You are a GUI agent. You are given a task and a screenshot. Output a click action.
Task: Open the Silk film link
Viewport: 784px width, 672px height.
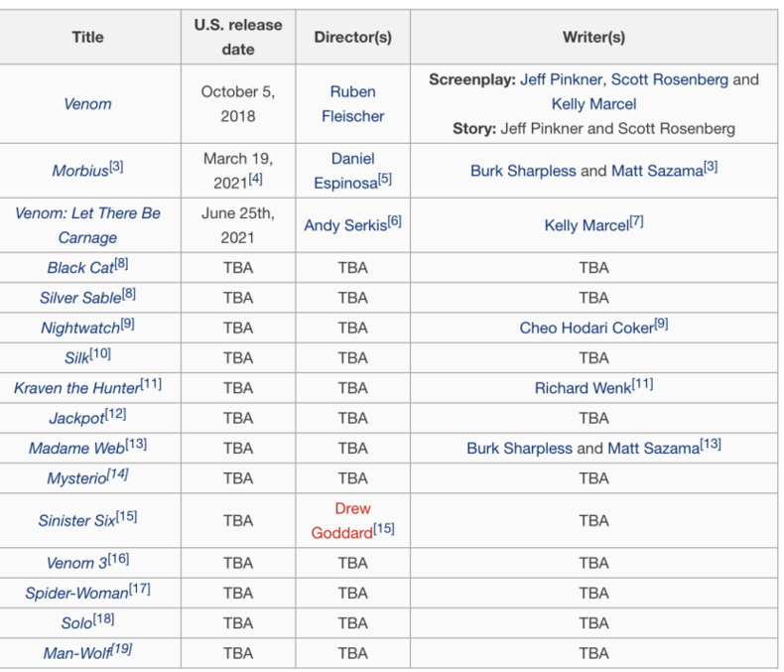click(77, 358)
